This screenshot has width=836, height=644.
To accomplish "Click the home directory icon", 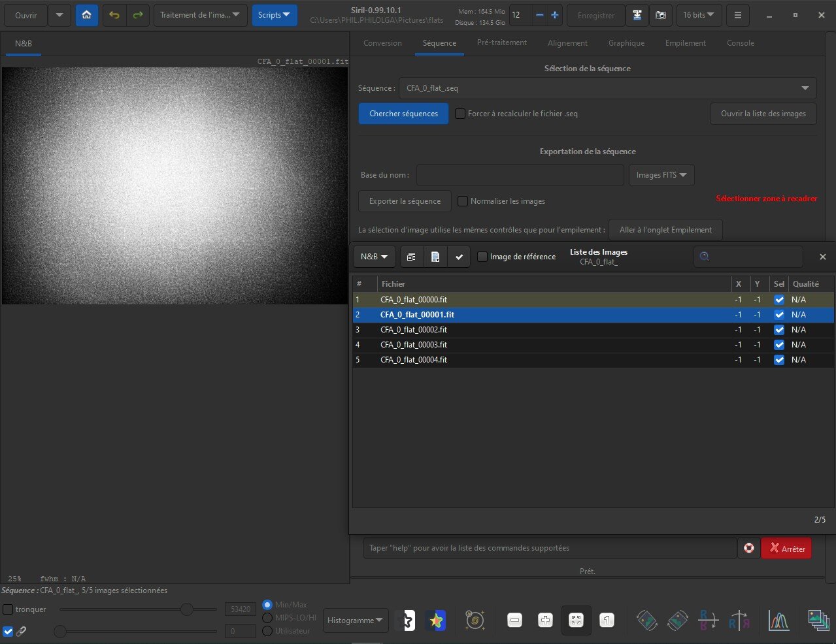I will click(86, 15).
